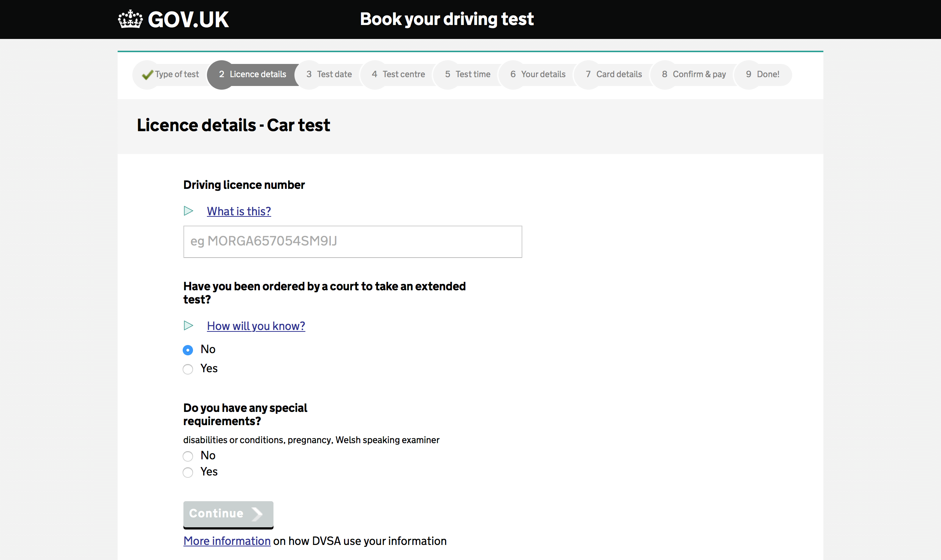Viewport: 941px width, 560px height.
Task: Click the disclosure triangle next to What is this?
Action: coord(189,211)
